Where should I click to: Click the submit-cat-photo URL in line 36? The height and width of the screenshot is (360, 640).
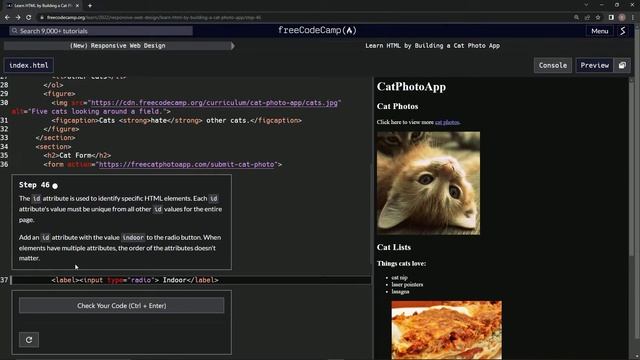(x=187, y=164)
